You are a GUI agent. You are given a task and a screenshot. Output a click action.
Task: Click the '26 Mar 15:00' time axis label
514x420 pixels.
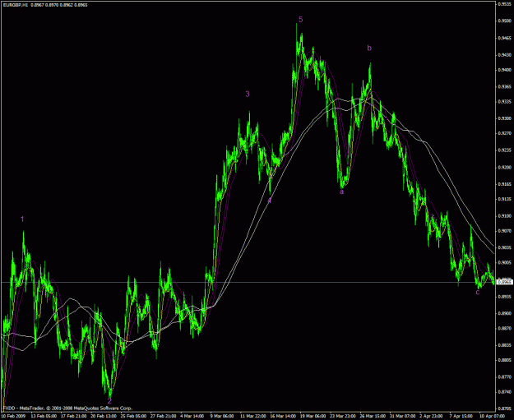tap(373, 416)
